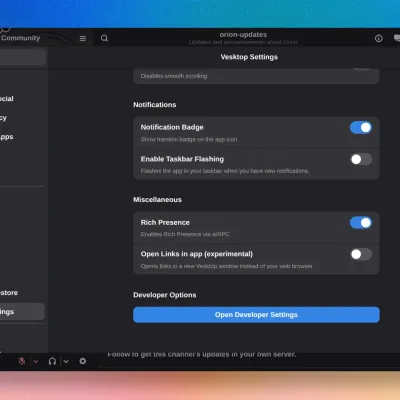This screenshot has width=400, height=400.
Task: Open the sidebar item ending in 'store'
Action: pyautogui.click(x=9, y=293)
